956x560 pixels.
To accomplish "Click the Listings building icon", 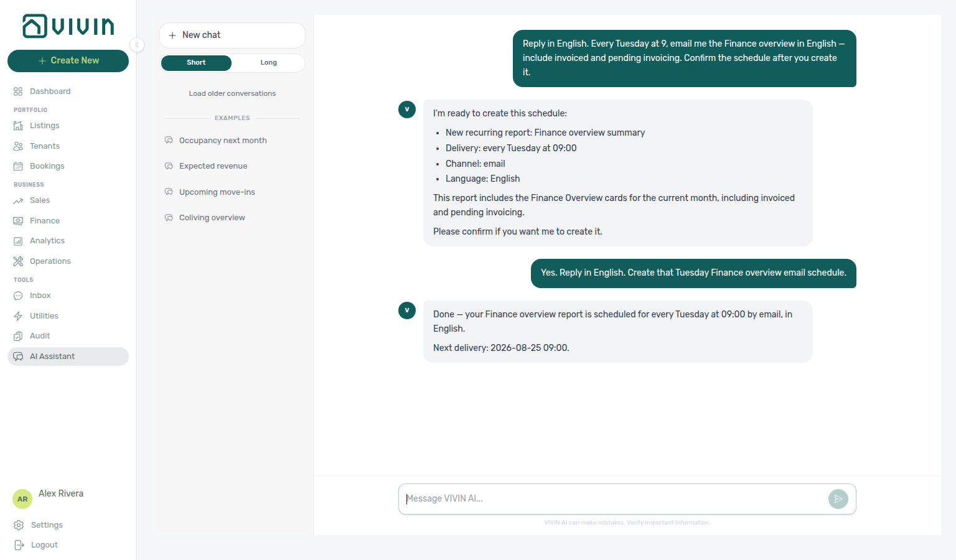I will pyautogui.click(x=18, y=126).
